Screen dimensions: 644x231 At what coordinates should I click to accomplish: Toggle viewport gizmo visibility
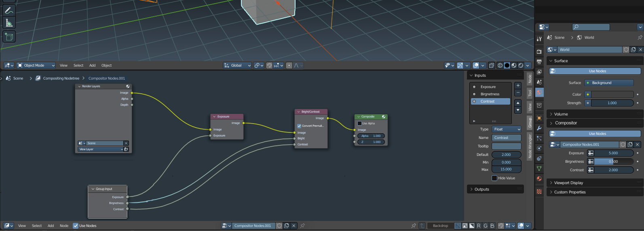pos(460,65)
